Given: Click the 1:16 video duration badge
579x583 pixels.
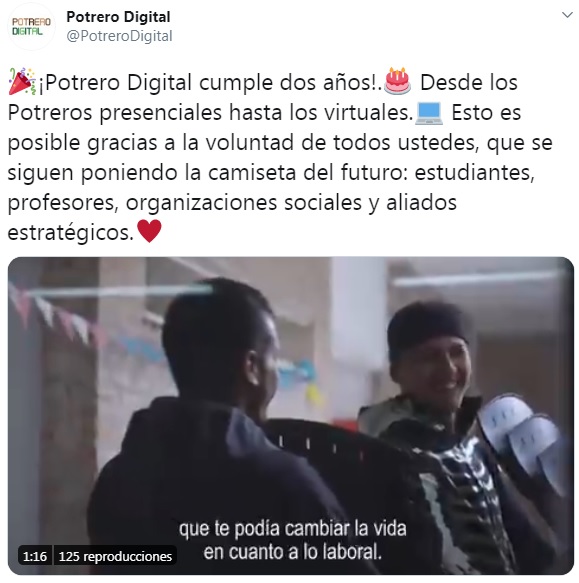Looking at the screenshot, I should [35, 557].
